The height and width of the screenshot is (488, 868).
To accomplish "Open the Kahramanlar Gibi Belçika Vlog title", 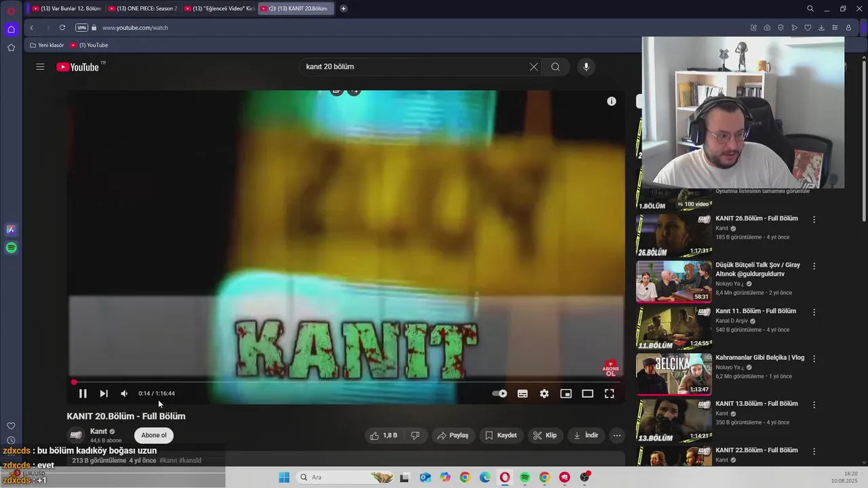I will pos(759,357).
